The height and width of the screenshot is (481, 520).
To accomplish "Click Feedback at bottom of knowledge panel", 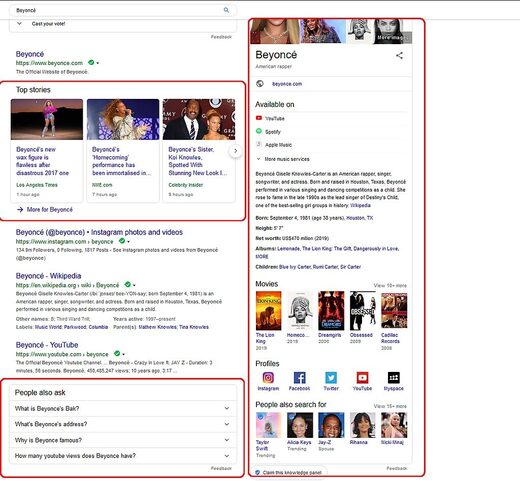I will click(x=396, y=468).
